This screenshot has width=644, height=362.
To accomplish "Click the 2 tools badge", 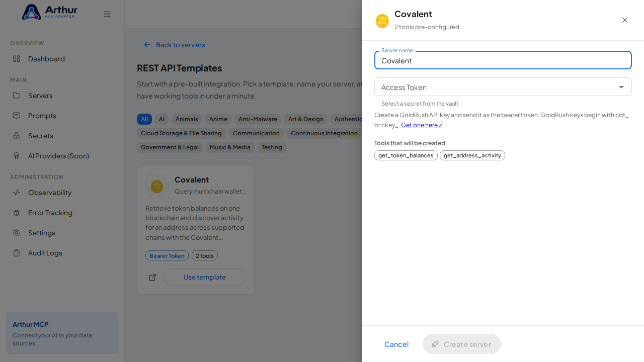I will tap(205, 255).
